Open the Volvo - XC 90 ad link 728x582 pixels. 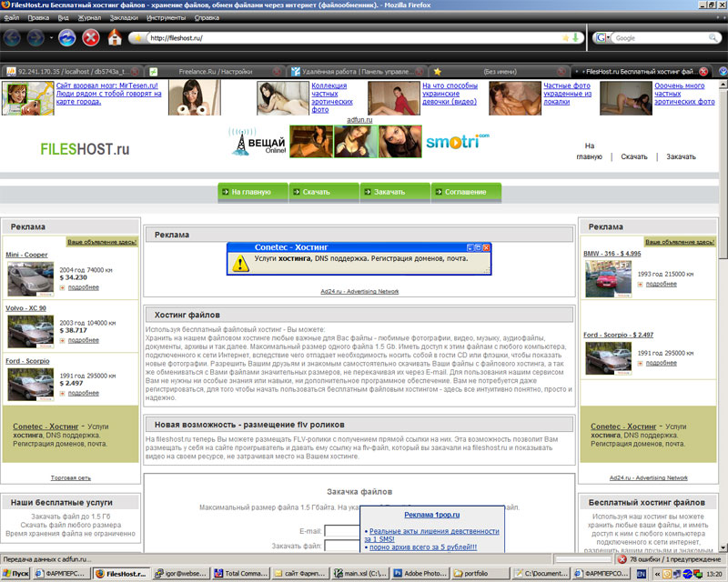(x=25, y=308)
